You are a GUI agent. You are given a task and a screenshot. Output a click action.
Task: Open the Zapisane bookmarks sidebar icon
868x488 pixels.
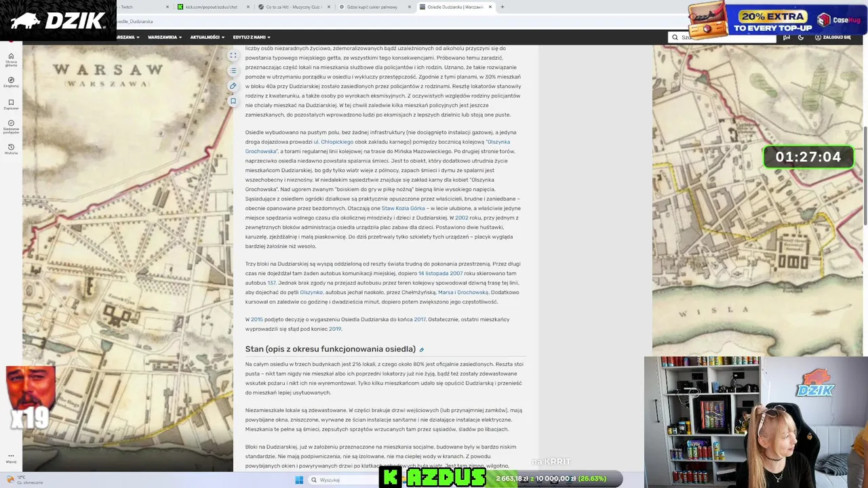pyautogui.click(x=11, y=104)
